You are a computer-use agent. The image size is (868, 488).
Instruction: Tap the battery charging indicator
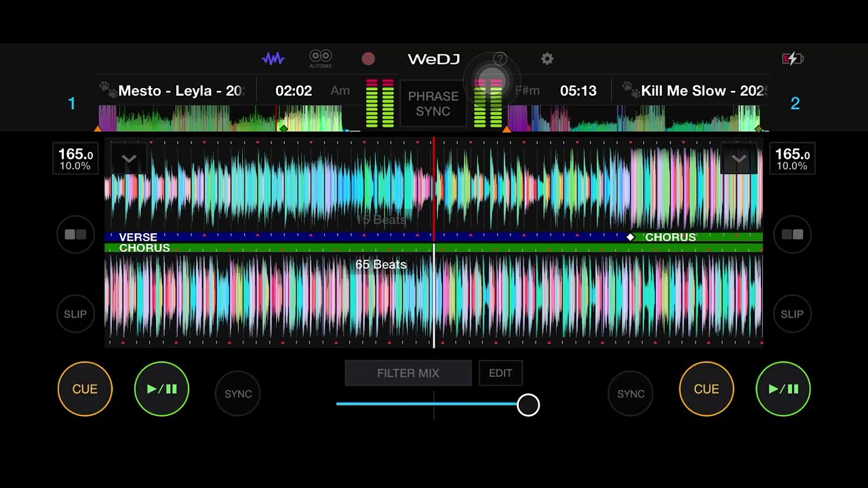[793, 59]
